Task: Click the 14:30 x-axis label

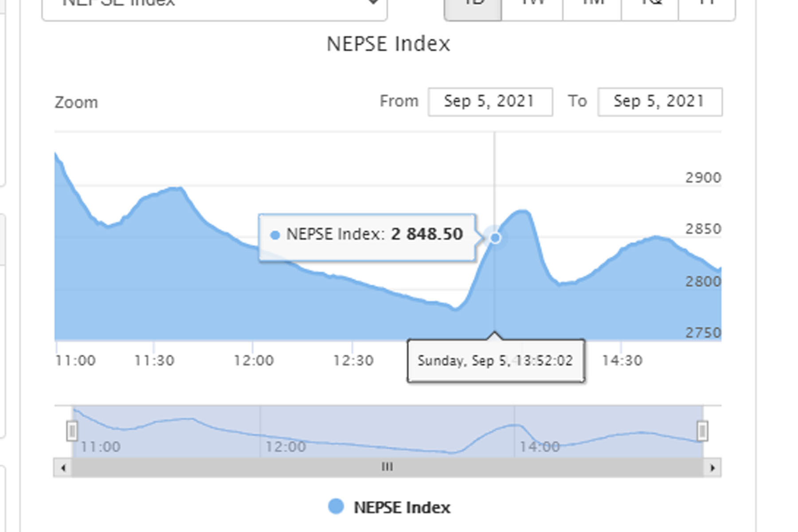Action: pos(622,360)
